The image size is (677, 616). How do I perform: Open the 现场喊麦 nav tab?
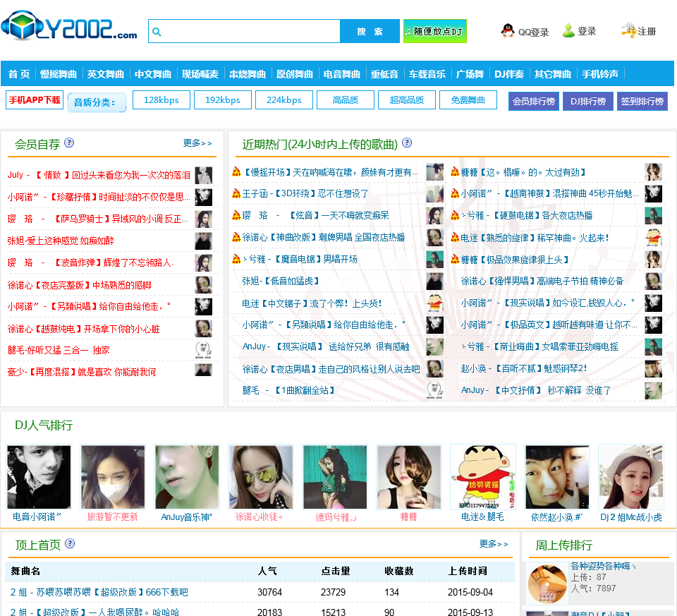click(x=200, y=74)
